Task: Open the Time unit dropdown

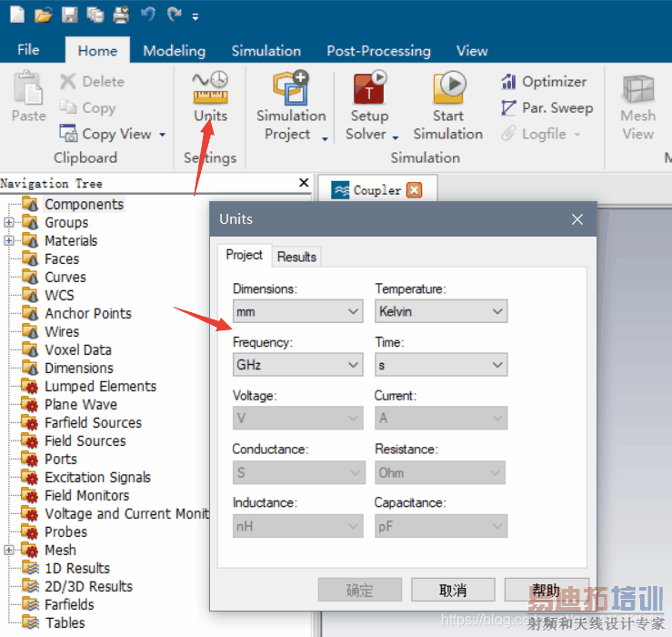Action: 441,365
